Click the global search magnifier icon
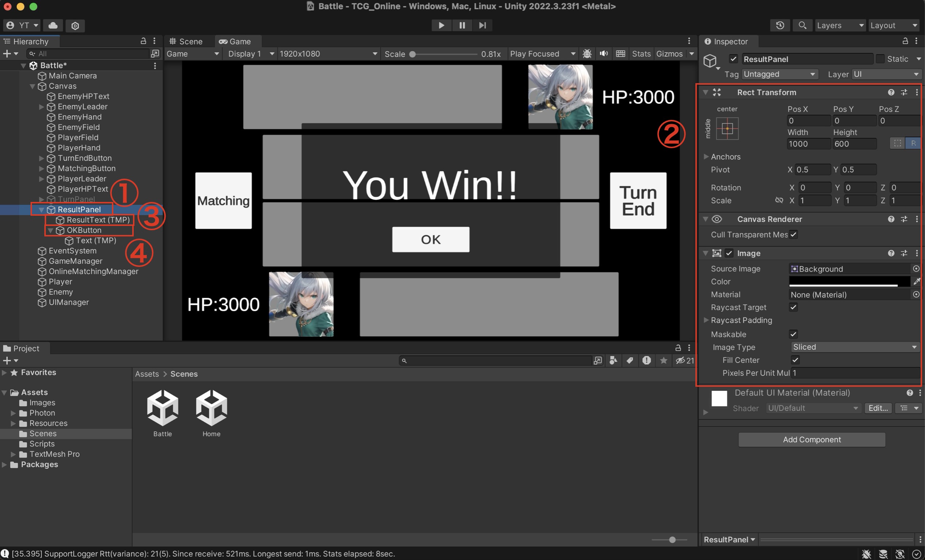925x560 pixels. pos(802,25)
